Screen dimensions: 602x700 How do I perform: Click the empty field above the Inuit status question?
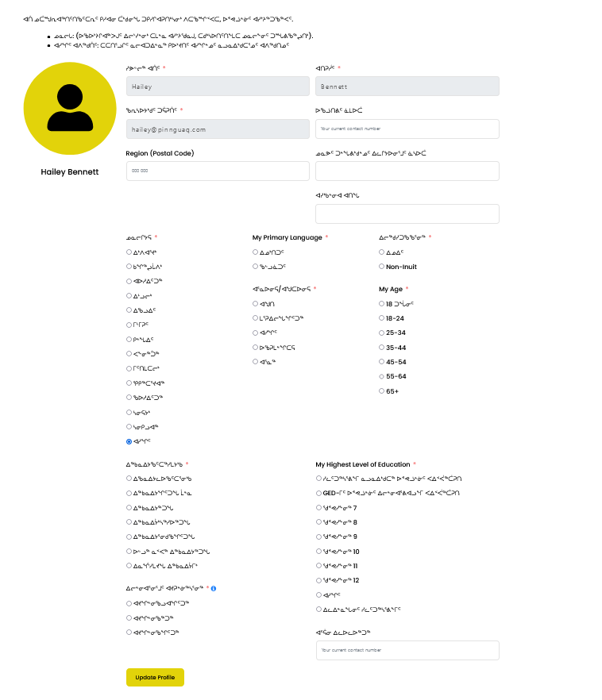click(x=407, y=213)
